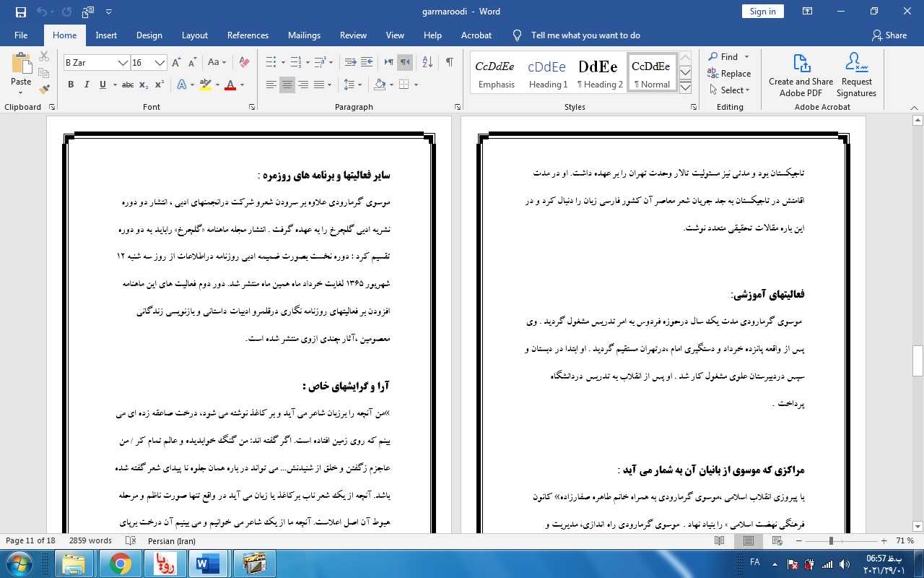Click the Create and Share Adobe PDF icon
Viewport: 924px width, 578px height.
tap(801, 75)
